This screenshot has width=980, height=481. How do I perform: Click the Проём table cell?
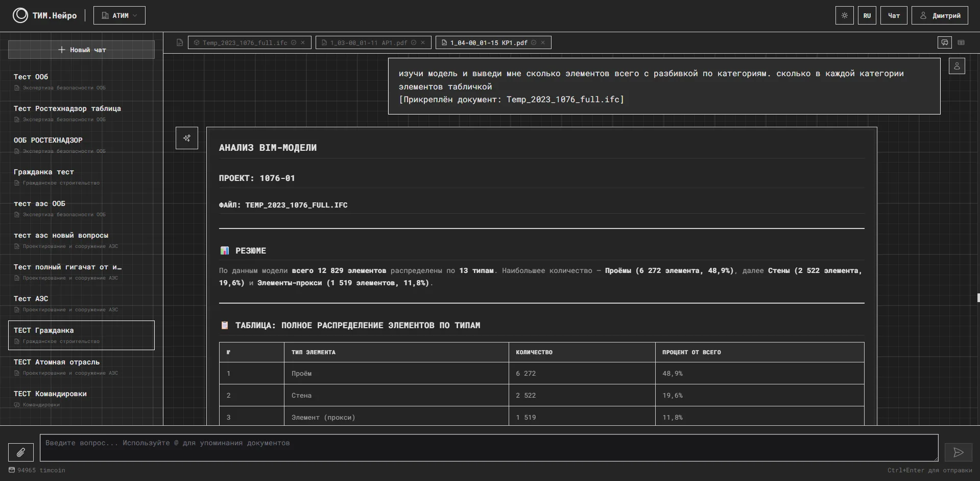pos(396,374)
